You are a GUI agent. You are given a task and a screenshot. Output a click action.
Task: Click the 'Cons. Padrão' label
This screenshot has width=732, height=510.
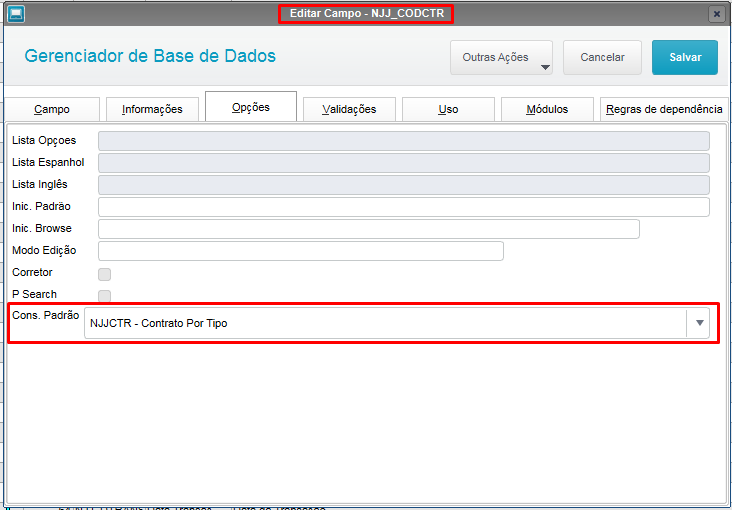[x=46, y=315]
